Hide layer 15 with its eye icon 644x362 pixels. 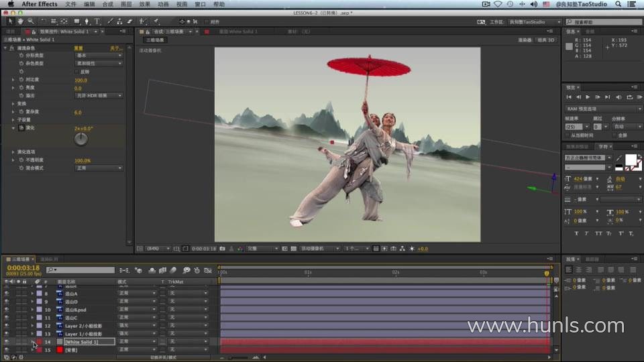point(7,350)
